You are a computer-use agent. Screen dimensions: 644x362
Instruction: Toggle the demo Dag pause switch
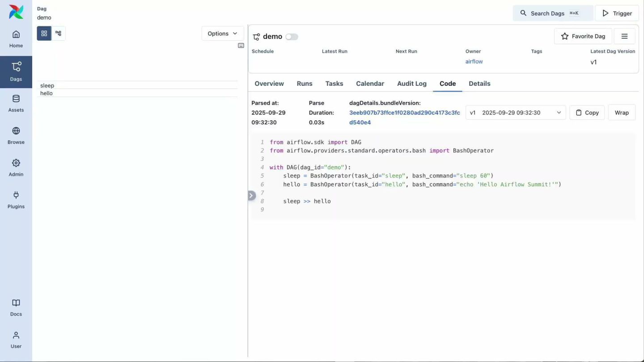[x=292, y=37]
